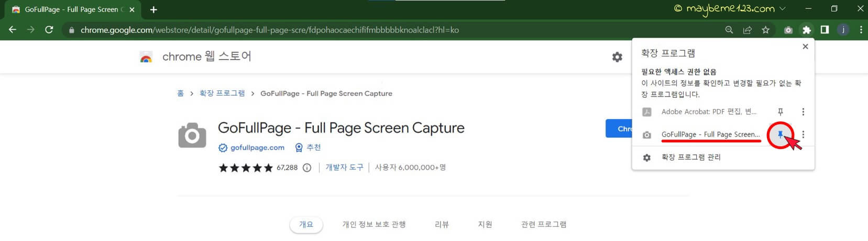This screenshot has height=241, width=868.
Task: Open the 개발자 도구 category link
Action: pos(344,167)
